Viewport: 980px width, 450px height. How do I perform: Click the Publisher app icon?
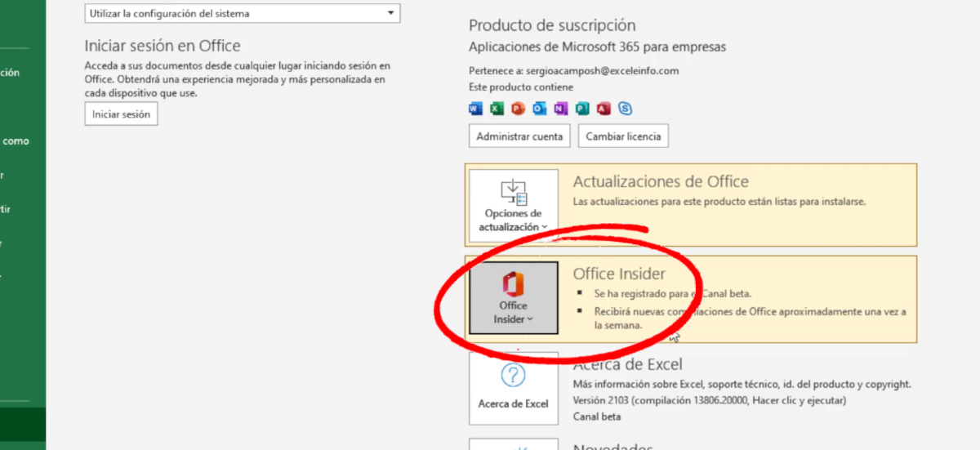(x=582, y=109)
